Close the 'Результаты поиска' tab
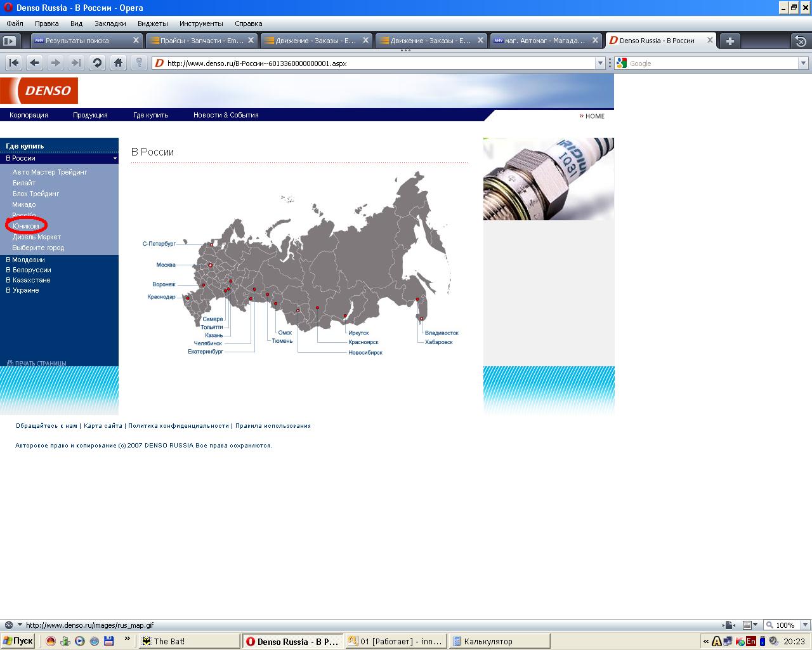Screen dimensions: 812x650 click(136, 40)
